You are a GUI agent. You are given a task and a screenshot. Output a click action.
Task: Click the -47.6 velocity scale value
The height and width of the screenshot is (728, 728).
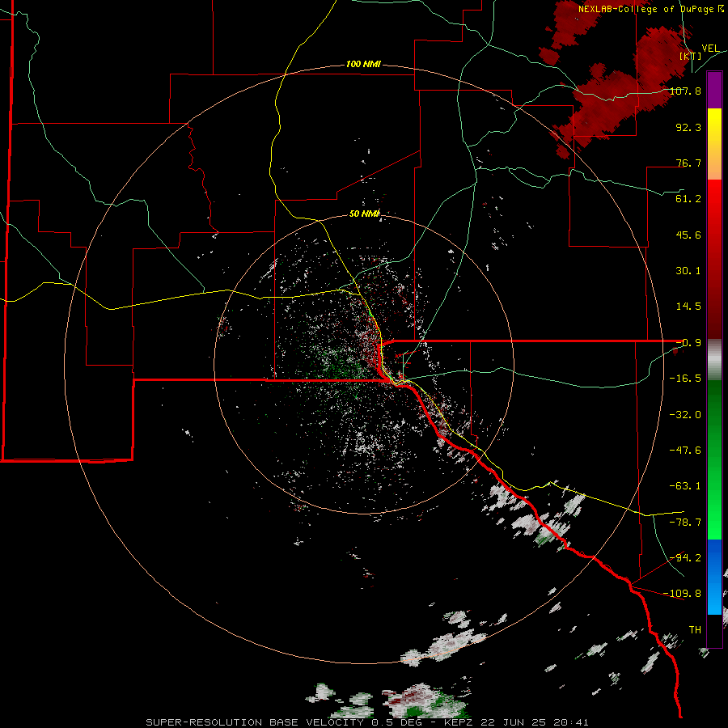tap(685, 451)
